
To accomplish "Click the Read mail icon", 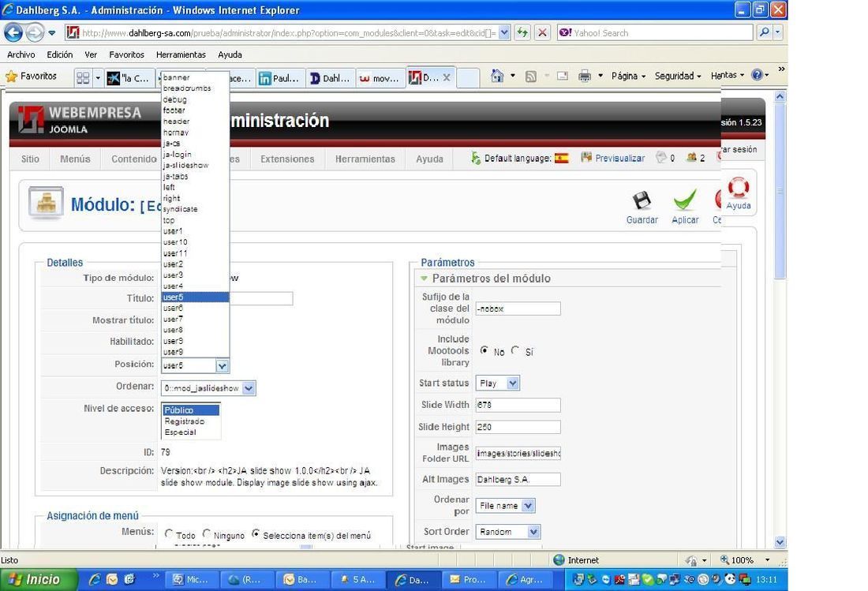I will [563, 76].
